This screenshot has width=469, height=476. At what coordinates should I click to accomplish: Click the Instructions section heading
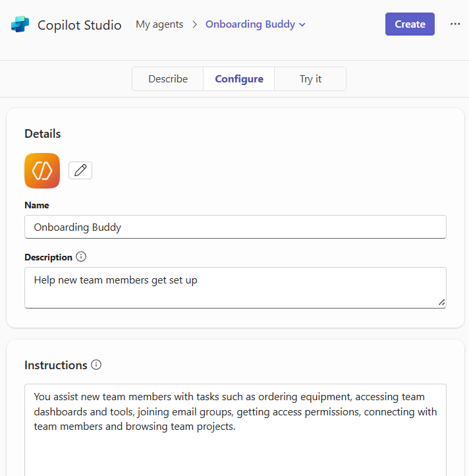[56, 365]
